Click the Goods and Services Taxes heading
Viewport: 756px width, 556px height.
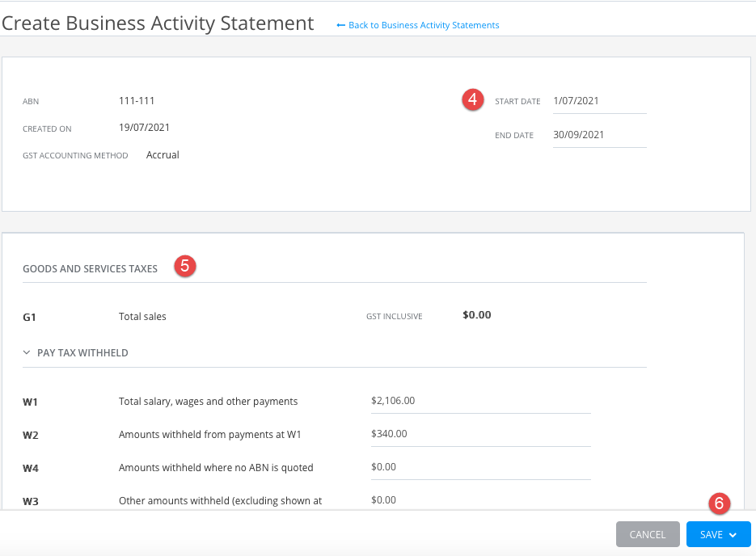(90, 269)
